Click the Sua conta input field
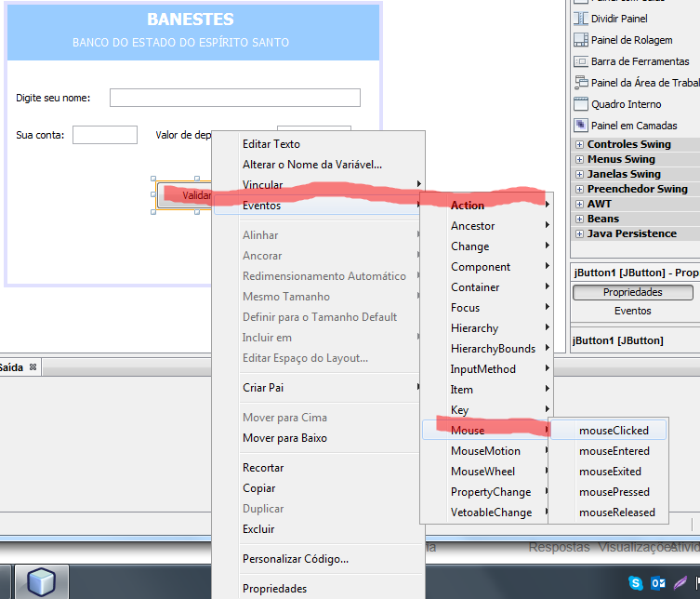Screen dimensions: 700x599 click(x=105, y=135)
